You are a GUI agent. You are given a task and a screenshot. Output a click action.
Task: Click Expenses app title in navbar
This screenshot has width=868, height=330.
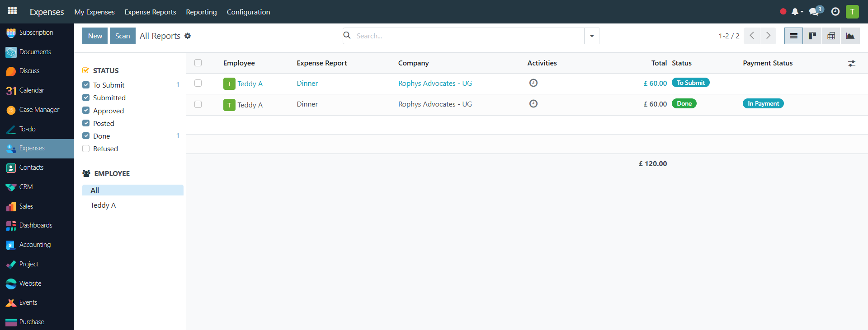47,12
